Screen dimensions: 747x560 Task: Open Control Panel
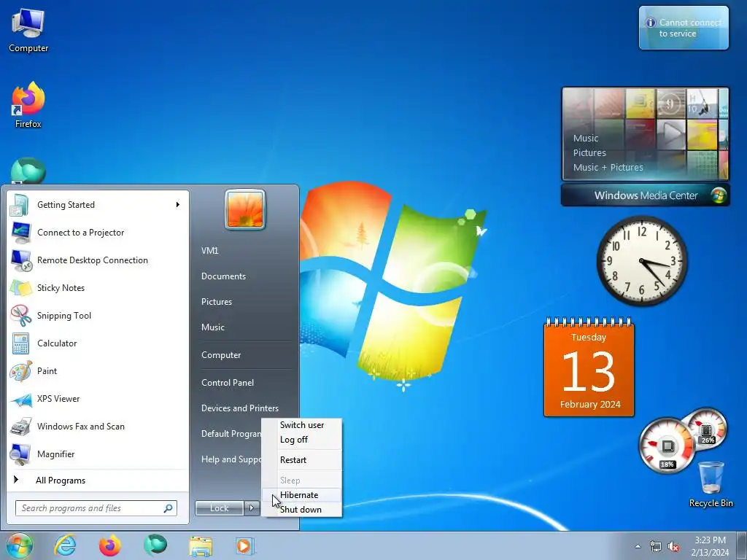pyautogui.click(x=244, y=383)
